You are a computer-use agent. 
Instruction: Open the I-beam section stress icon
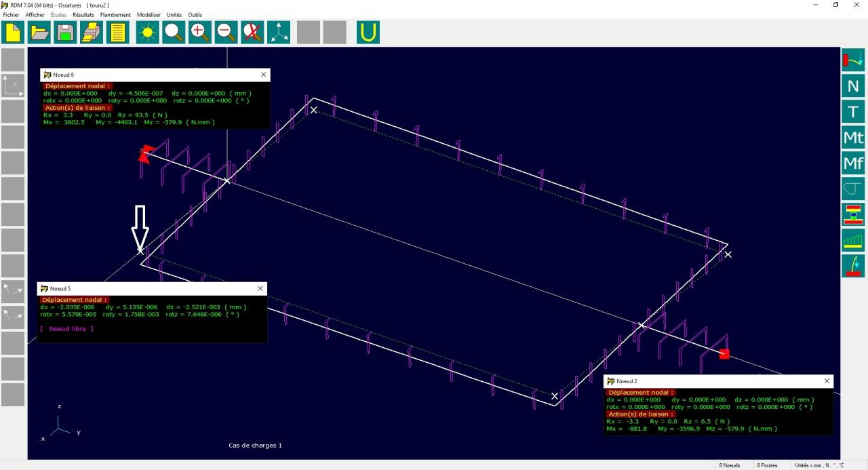853,215
